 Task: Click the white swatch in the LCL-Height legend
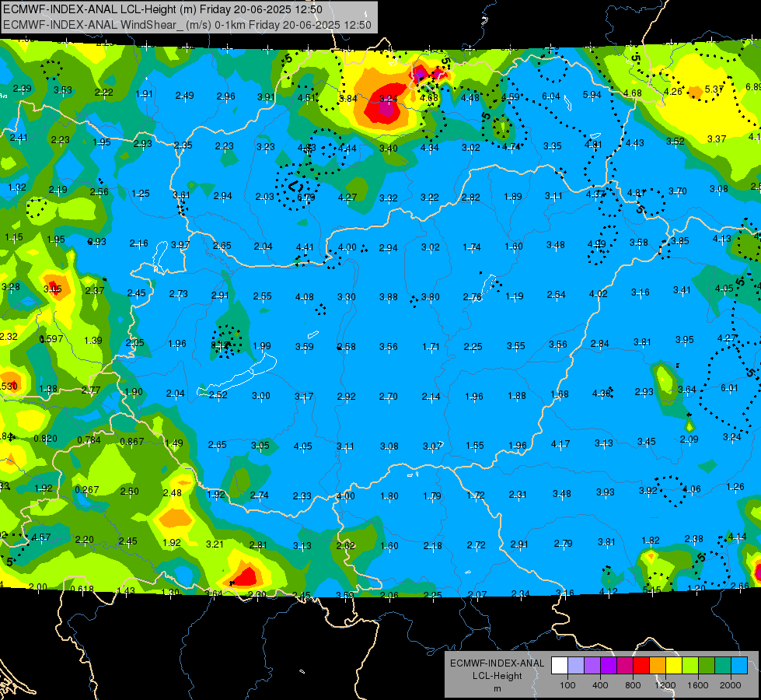coord(559,666)
